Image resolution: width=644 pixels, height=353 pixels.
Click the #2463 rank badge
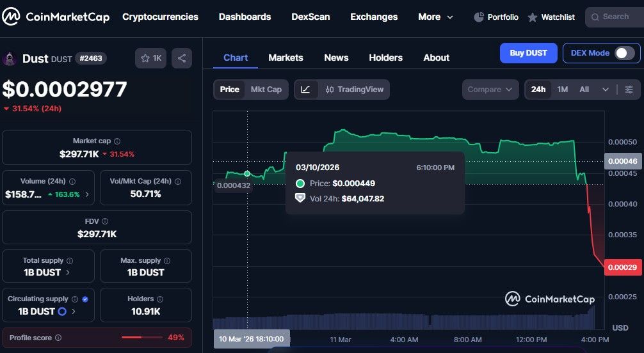(x=91, y=58)
